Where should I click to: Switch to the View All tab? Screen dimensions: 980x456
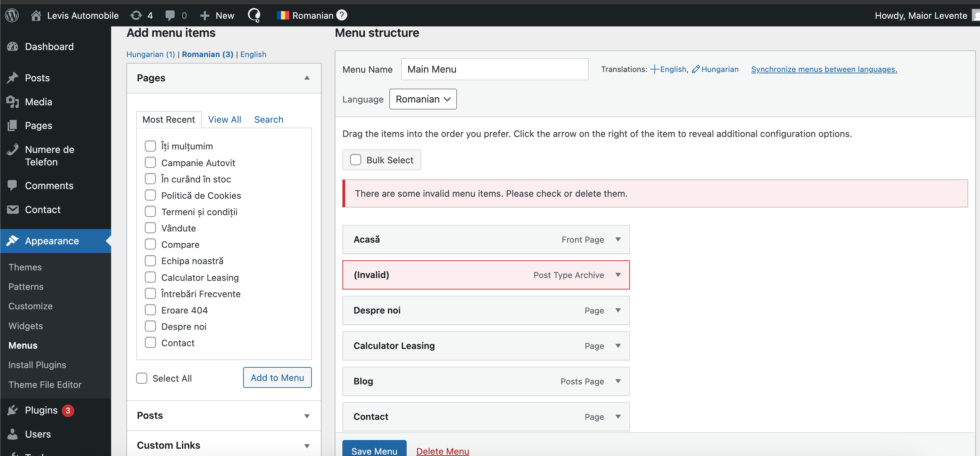tap(224, 120)
